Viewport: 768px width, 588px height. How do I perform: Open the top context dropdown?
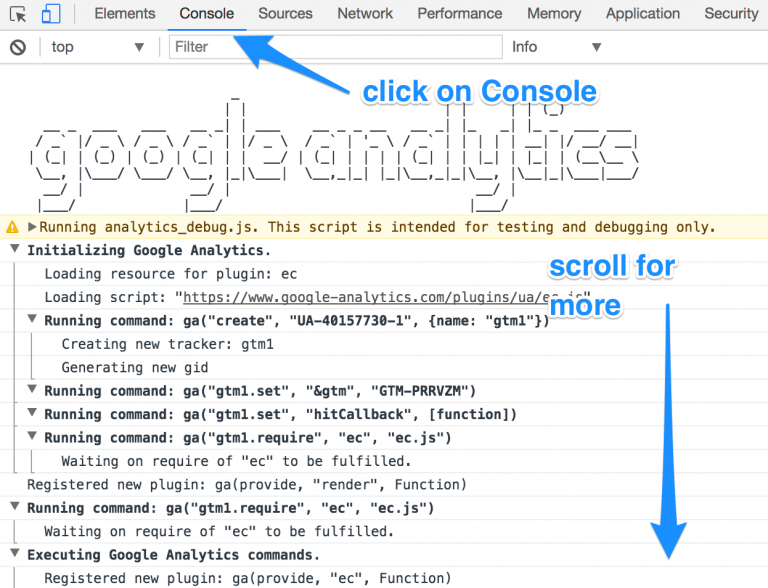click(98, 47)
